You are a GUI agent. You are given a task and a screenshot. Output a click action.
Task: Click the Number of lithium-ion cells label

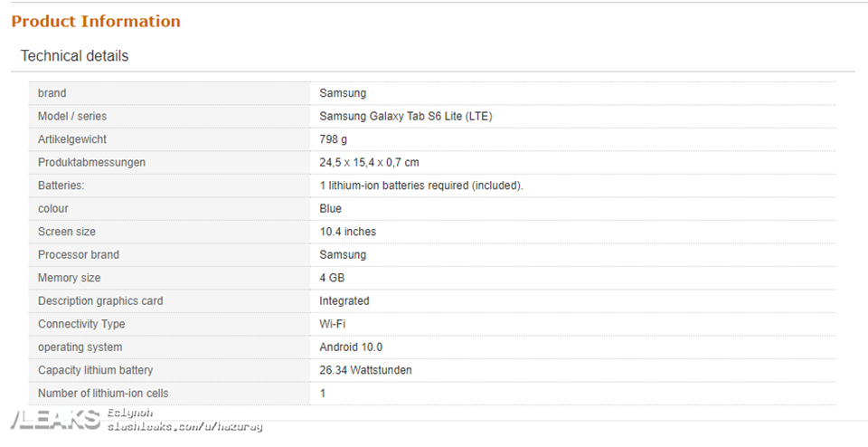[103, 394]
